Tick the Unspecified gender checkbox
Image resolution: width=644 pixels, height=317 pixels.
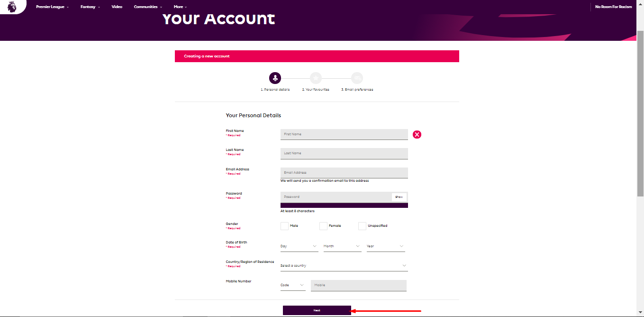pyautogui.click(x=362, y=226)
